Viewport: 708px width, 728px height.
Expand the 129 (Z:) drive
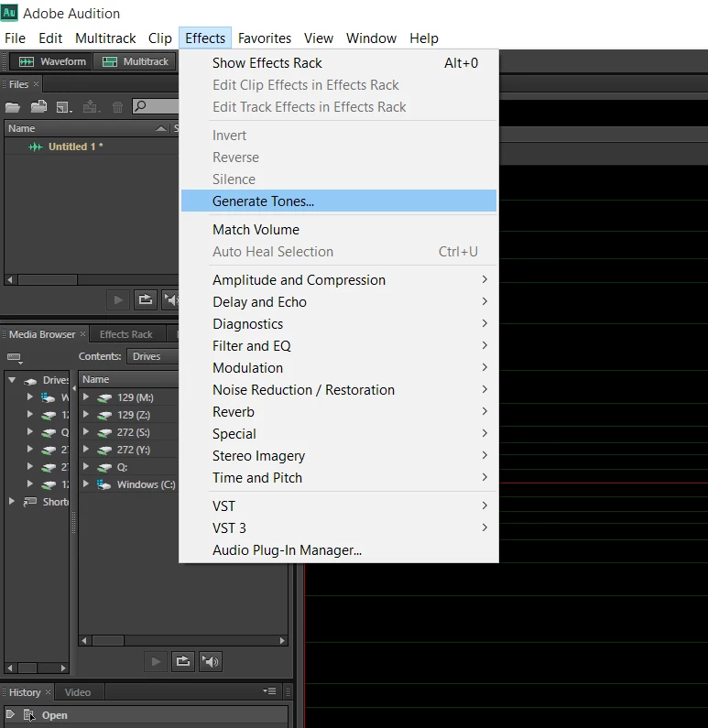86,414
